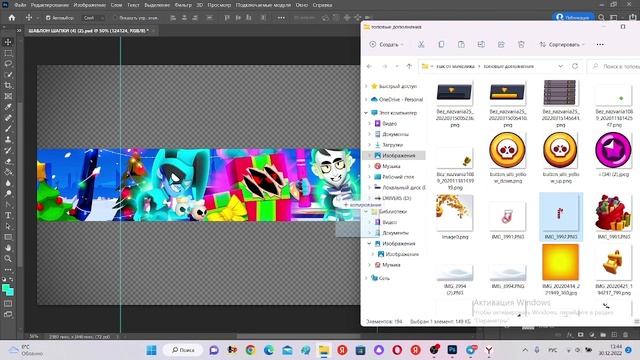This screenshot has height=360, width=640.
Task: Select the Horizontal Type tool
Action: (8, 215)
